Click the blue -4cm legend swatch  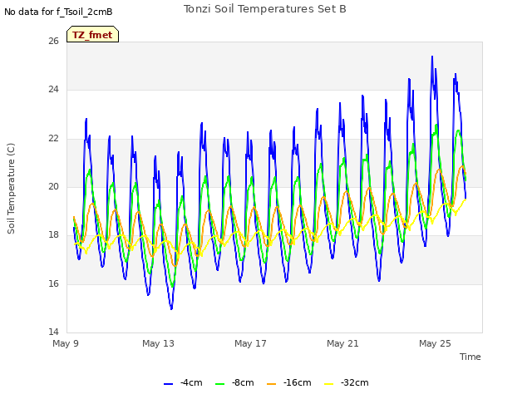(x=168, y=384)
